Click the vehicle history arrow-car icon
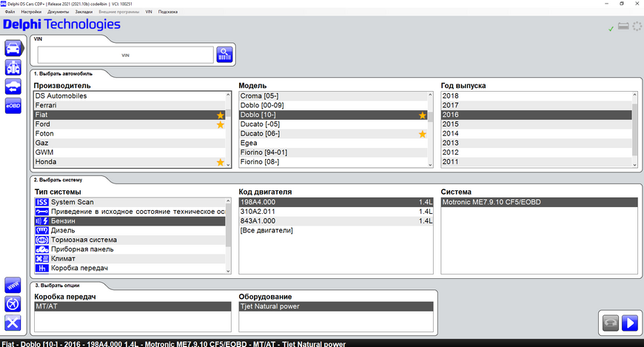Screen dimensions: 644x347 [13, 87]
